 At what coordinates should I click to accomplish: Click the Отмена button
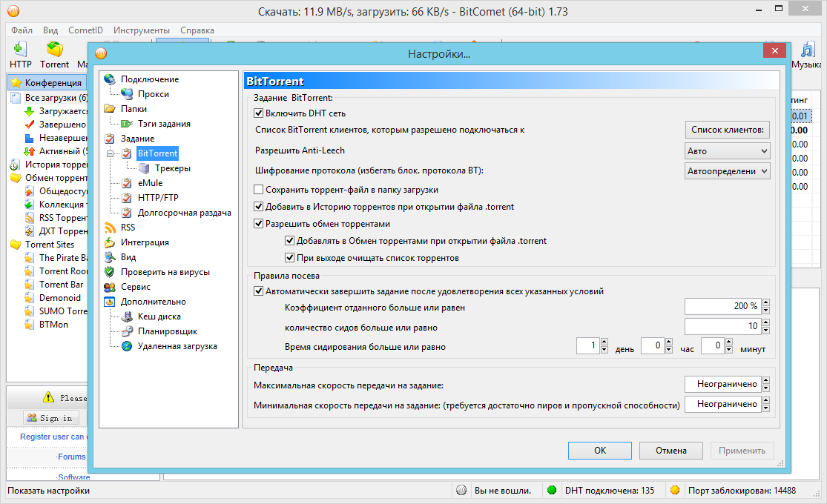[671, 450]
